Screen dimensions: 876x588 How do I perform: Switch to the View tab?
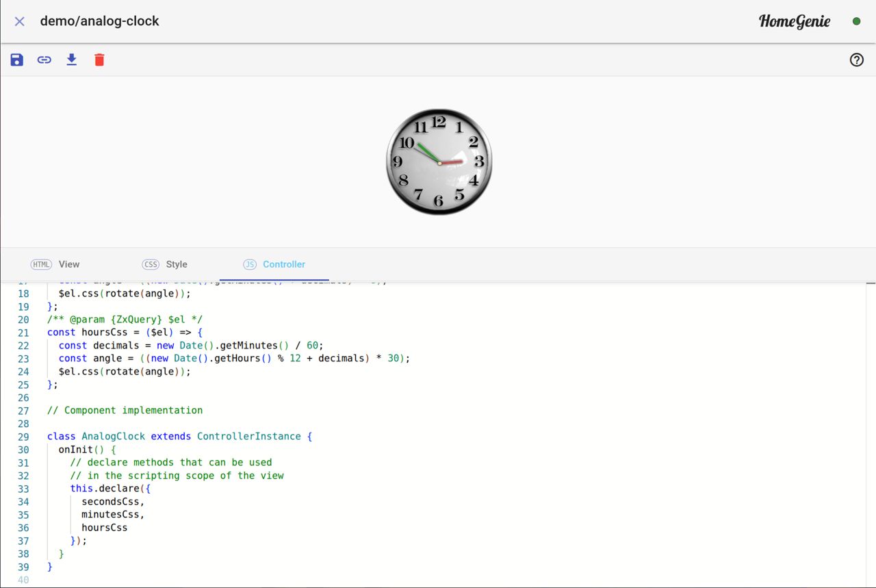pos(55,264)
